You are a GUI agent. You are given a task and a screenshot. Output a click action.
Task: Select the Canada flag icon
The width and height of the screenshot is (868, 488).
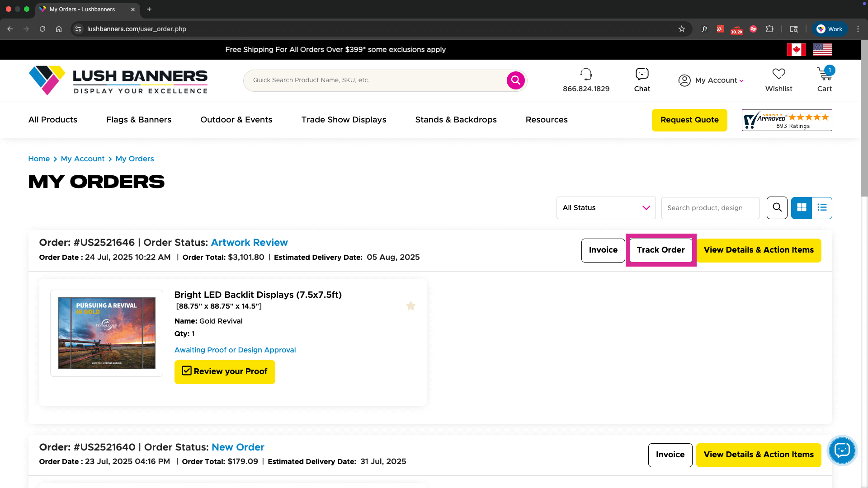pos(796,50)
